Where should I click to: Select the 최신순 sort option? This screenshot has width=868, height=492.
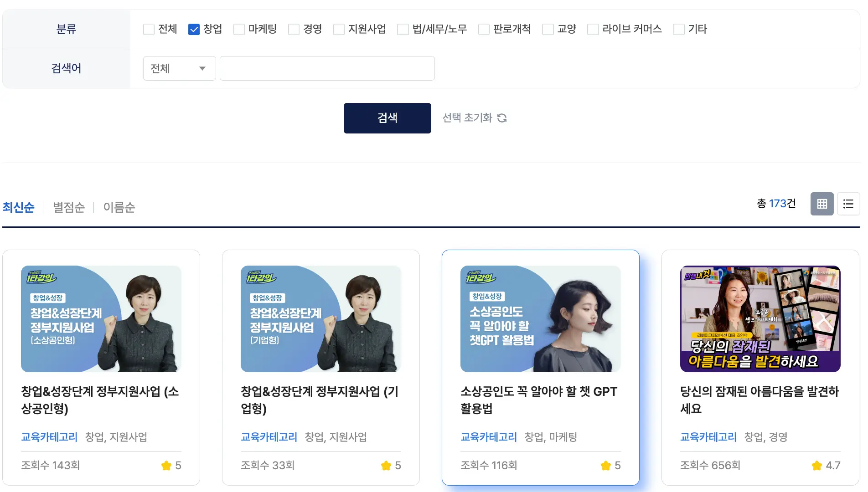[19, 207]
